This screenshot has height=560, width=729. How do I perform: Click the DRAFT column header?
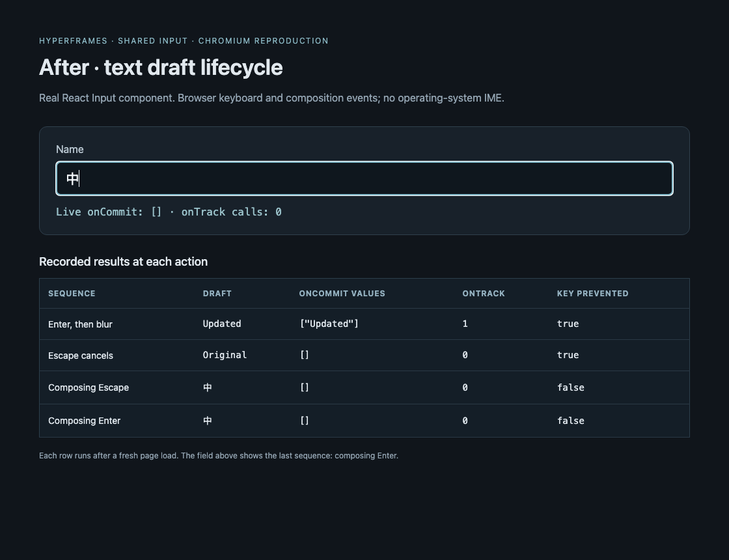217,294
